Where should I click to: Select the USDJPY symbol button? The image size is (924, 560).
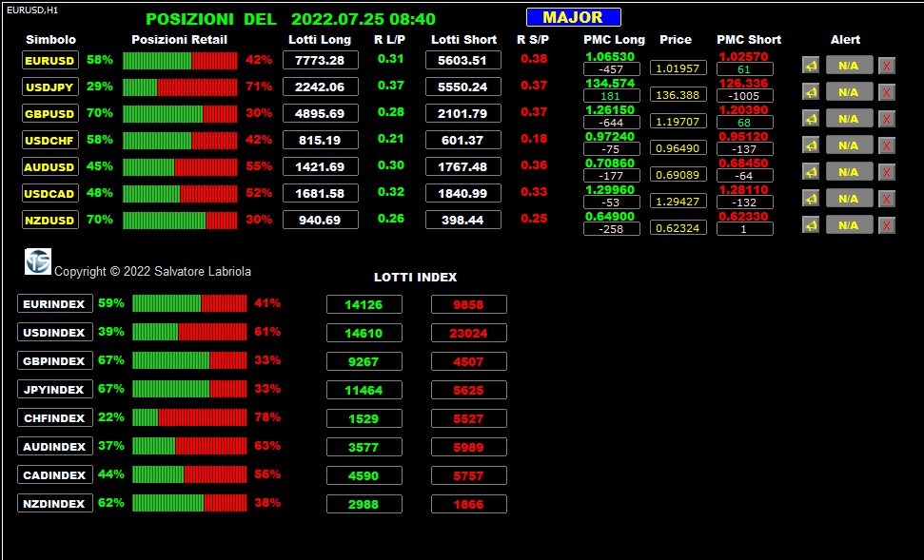[50, 87]
